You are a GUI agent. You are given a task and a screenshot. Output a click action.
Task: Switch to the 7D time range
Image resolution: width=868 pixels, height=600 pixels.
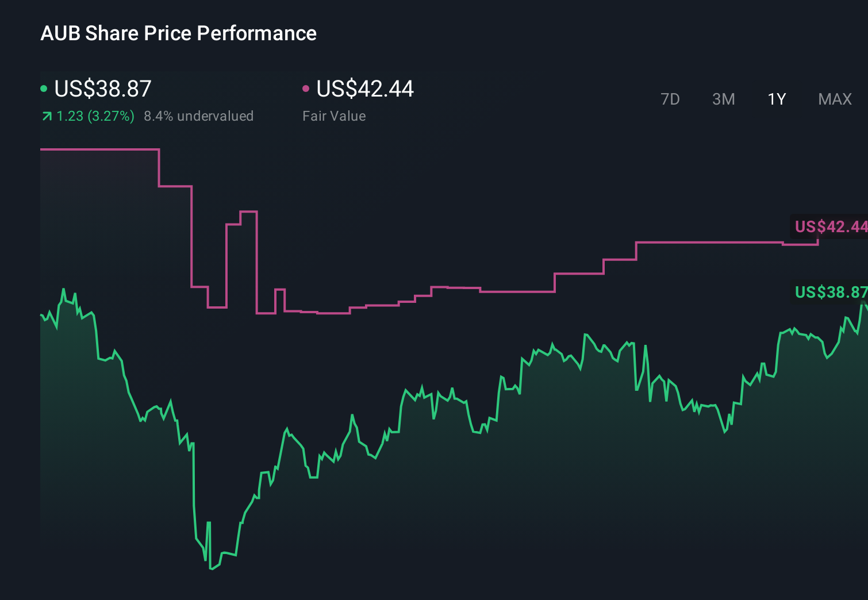670,99
